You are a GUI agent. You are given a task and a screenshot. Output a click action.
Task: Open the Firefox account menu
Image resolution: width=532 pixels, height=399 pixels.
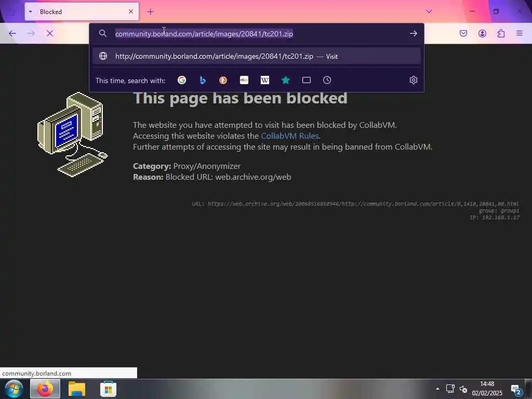pyautogui.click(x=482, y=33)
